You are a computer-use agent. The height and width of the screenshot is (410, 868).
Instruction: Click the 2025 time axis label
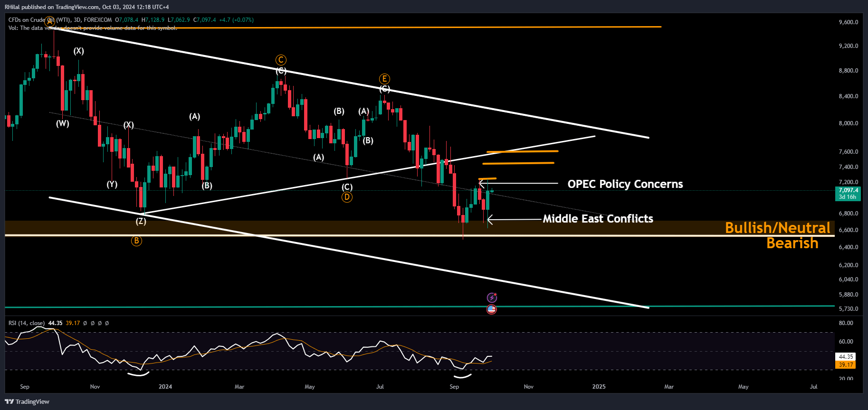tap(599, 387)
